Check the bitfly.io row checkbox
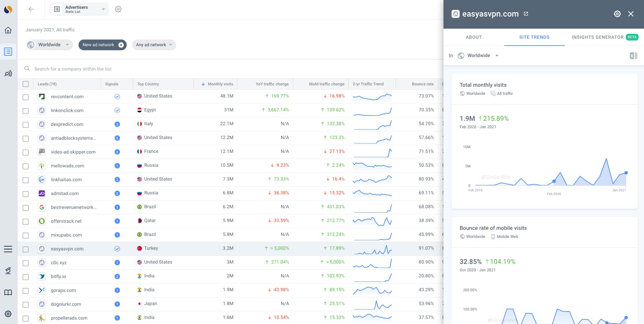This screenshot has height=324, width=644. coord(26,277)
